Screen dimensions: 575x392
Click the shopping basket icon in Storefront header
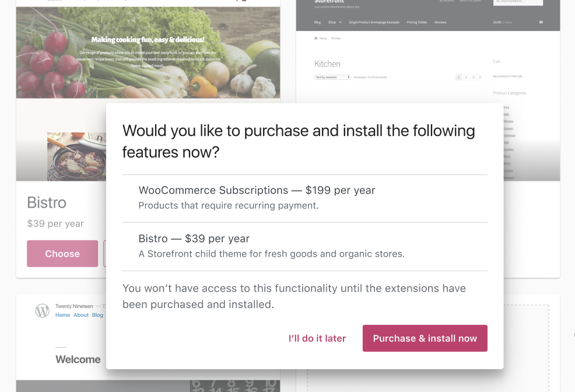click(541, 21)
